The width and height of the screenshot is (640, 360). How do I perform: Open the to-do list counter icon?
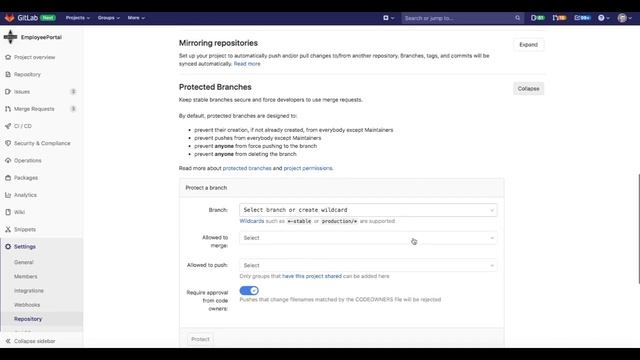pyautogui.click(x=582, y=18)
